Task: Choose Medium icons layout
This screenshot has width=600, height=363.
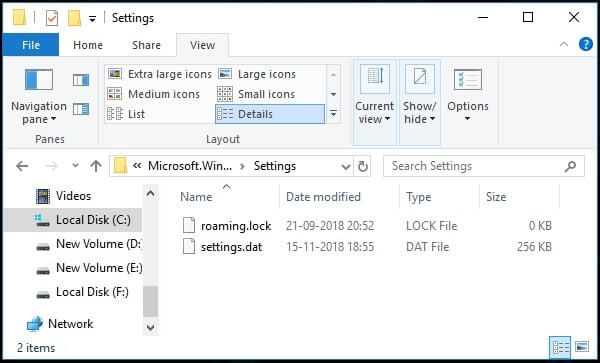Action: coord(153,94)
